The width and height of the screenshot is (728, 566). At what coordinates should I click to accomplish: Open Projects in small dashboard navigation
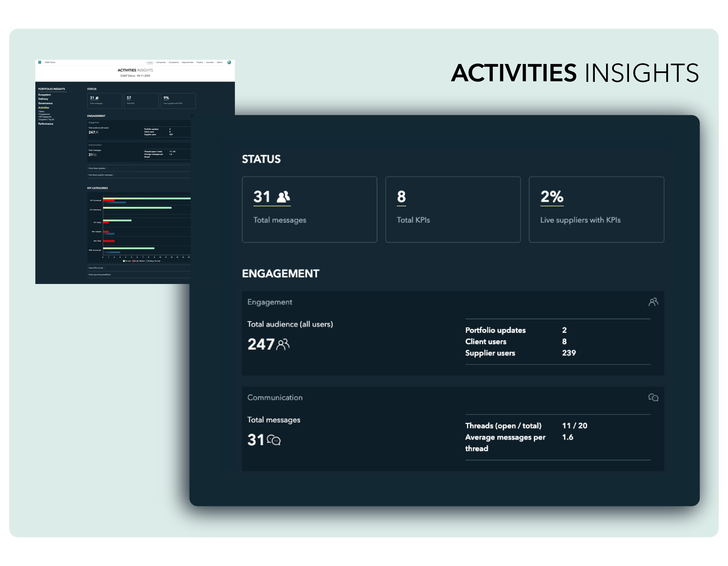pos(200,62)
